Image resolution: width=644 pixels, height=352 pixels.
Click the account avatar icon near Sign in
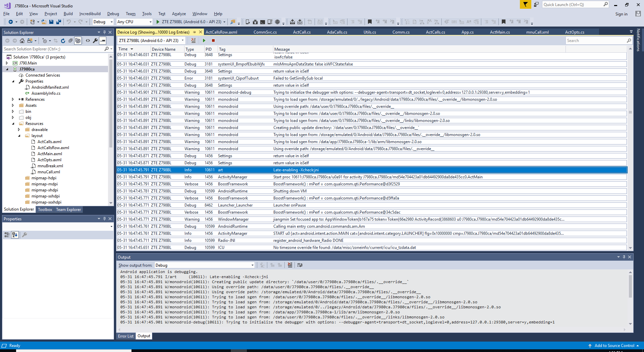coord(638,14)
